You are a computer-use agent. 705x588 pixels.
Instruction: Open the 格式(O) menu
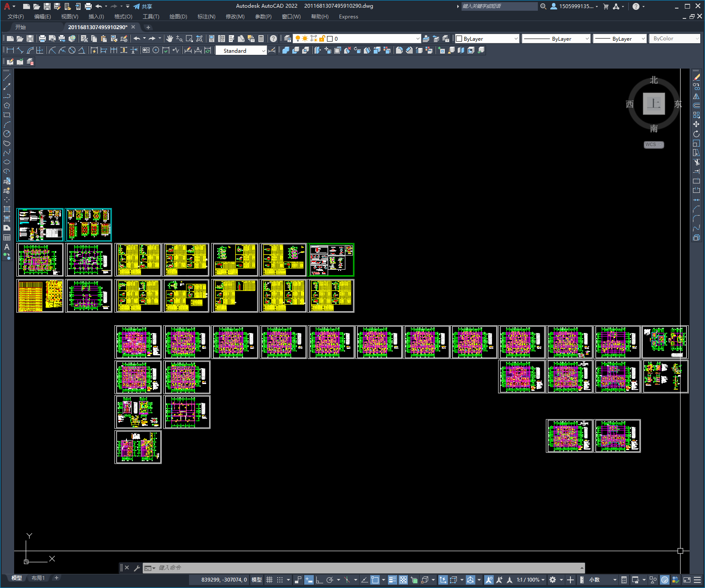click(123, 17)
